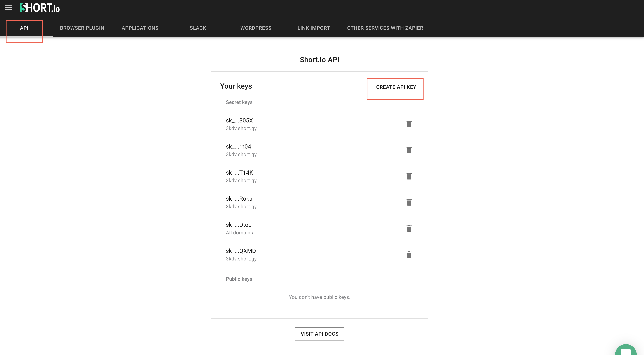Click the Public keys heading

pyautogui.click(x=239, y=279)
